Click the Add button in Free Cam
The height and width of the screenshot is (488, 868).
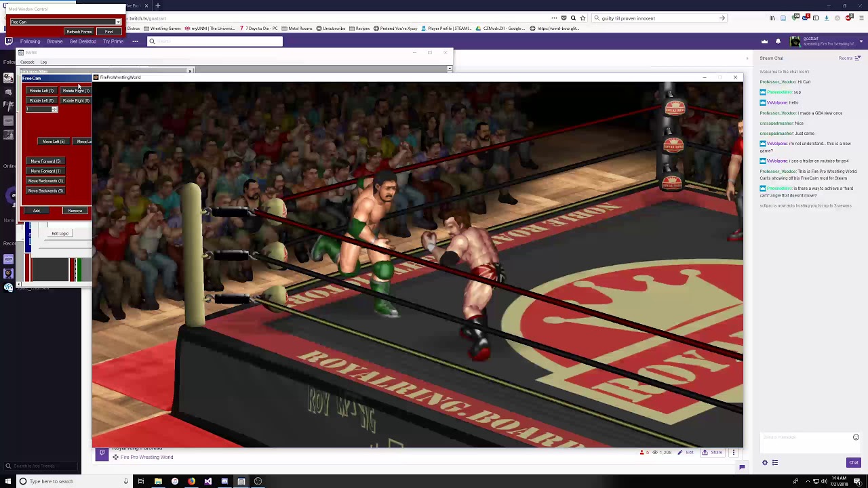click(37, 211)
